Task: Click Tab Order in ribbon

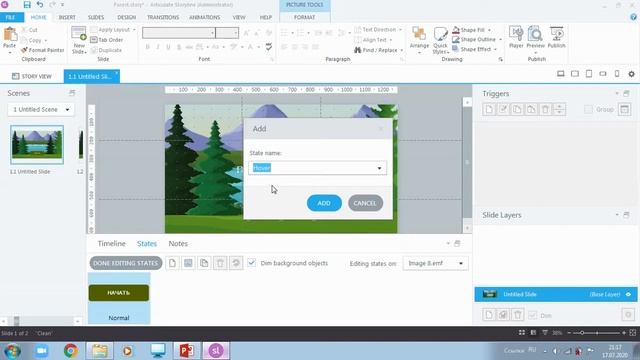Action: [107, 40]
